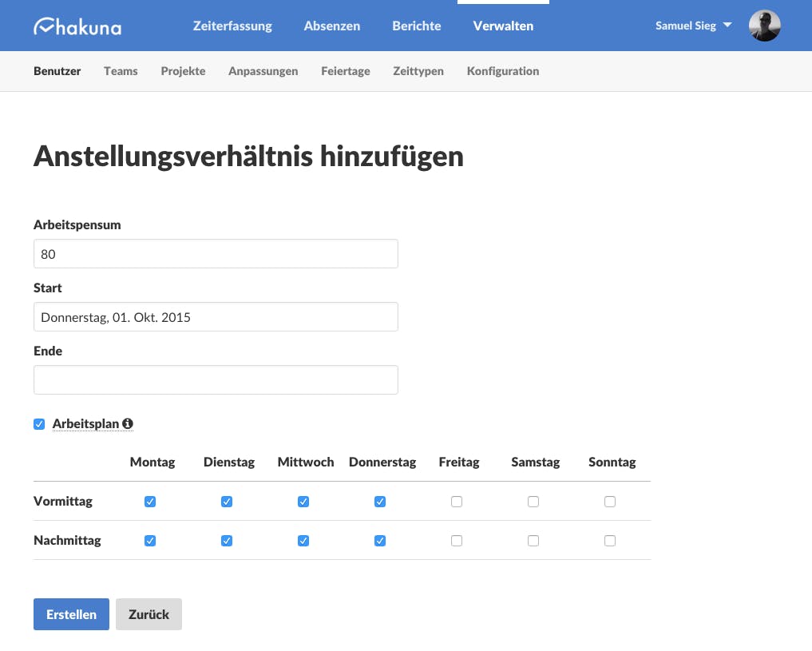
Task: Open the Konfiguration tab
Action: 503,71
